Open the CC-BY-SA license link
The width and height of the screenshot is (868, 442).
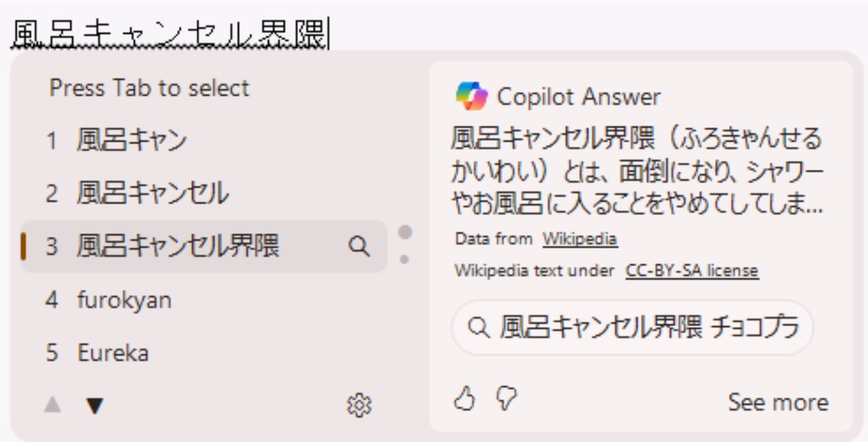692,271
